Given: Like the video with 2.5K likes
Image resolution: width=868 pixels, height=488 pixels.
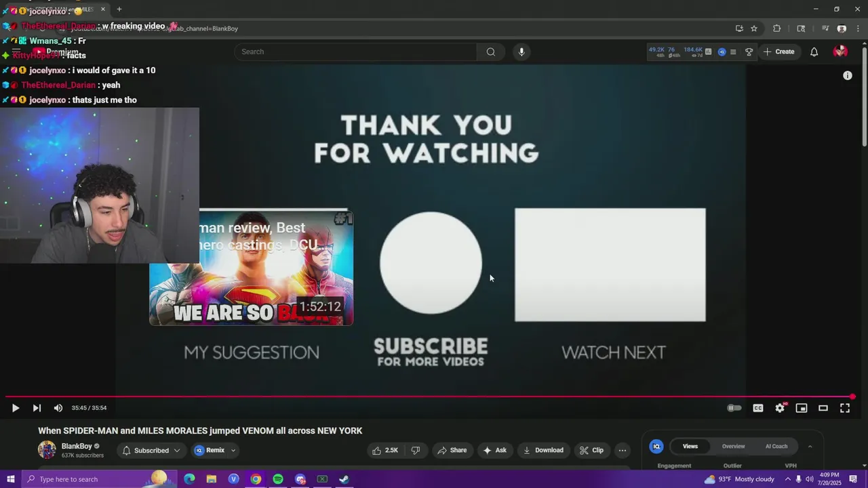Looking at the screenshot, I should 385,450.
